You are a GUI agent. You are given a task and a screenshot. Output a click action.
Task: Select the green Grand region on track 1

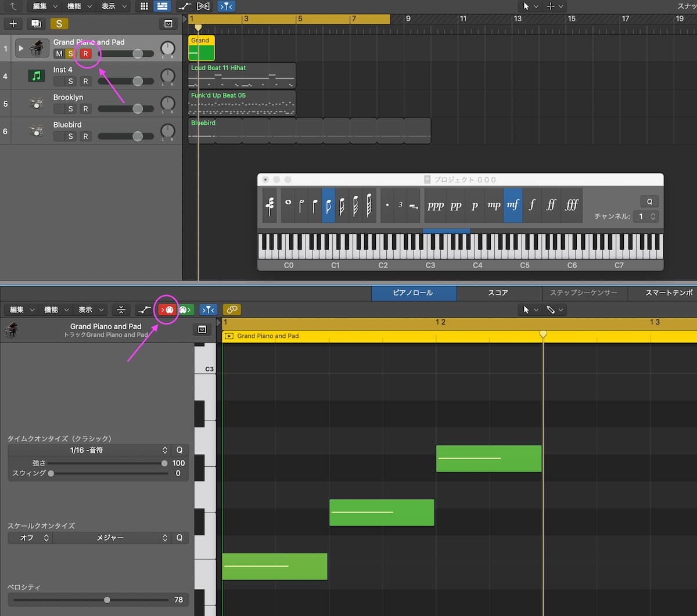click(x=202, y=48)
